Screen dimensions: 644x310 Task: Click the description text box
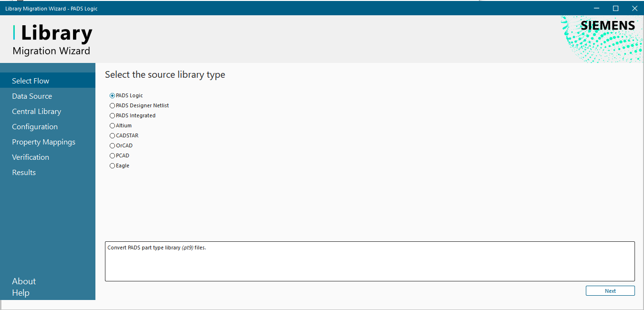[x=370, y=261]
